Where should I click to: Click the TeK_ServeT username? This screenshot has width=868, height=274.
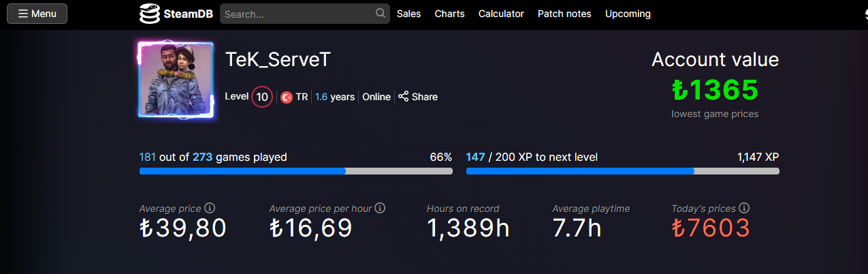(278, 60)
